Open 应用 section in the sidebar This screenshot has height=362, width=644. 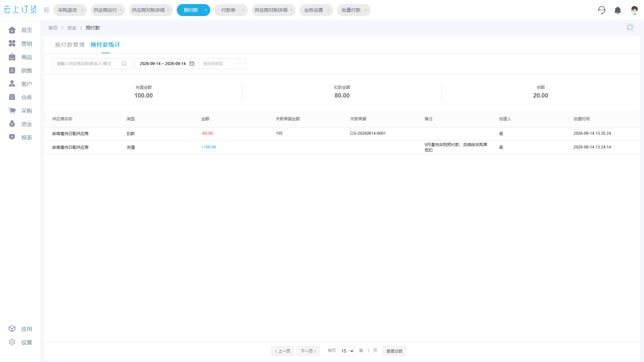coord(20,329)
